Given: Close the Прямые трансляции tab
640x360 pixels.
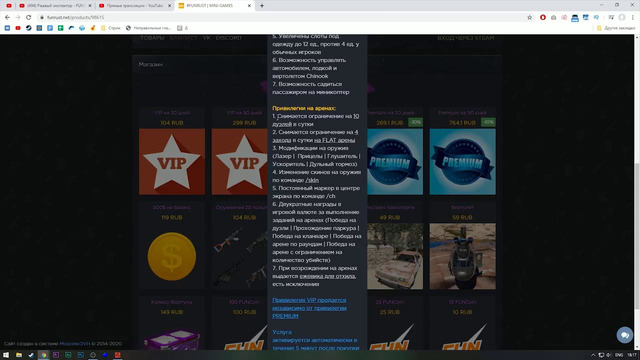Looking at the screenshot, I should (169, 6).
